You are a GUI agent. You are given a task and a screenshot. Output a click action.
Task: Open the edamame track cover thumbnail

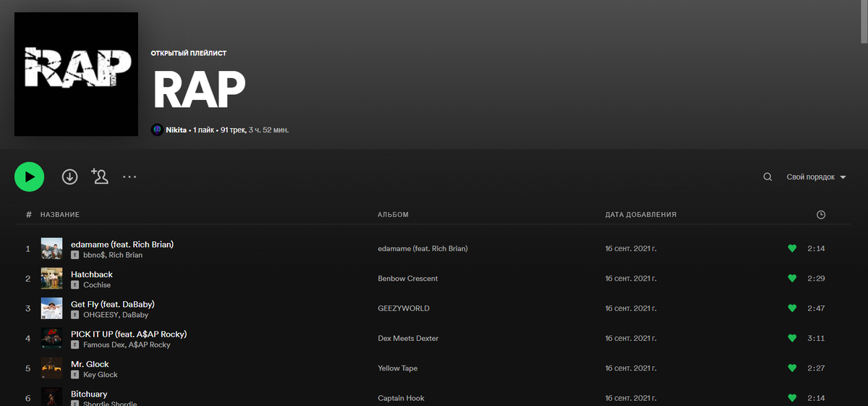(51, 249)
